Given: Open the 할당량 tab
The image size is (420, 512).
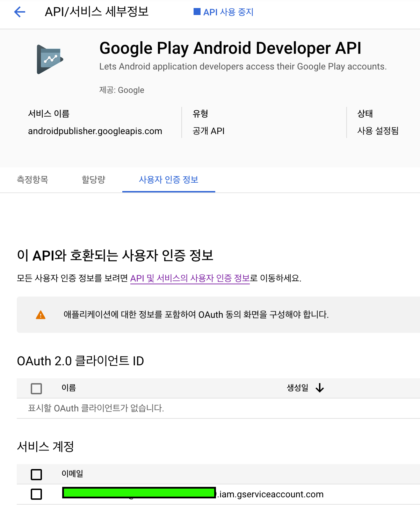Looking at the screenshot, I should (x=93, y=180).
